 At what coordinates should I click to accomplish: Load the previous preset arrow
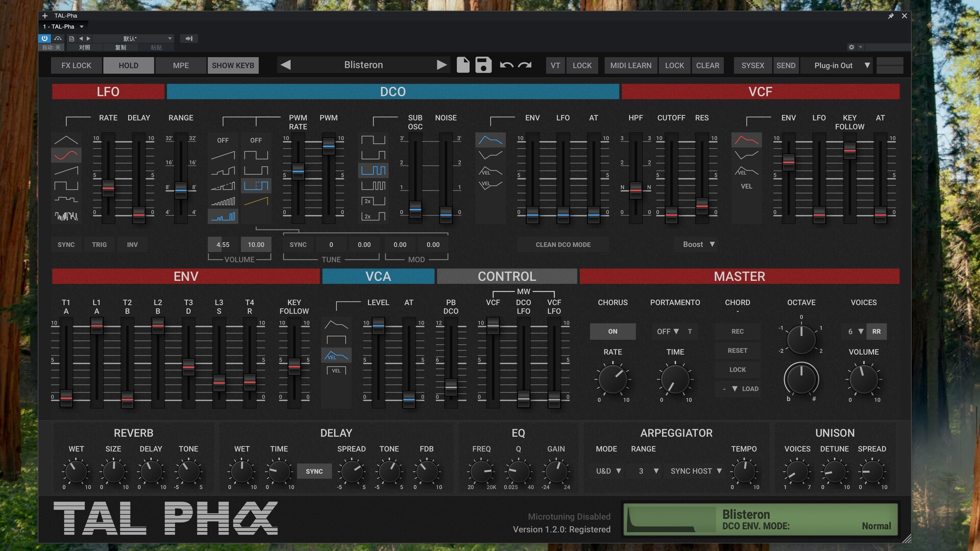[x=286, y=65]
